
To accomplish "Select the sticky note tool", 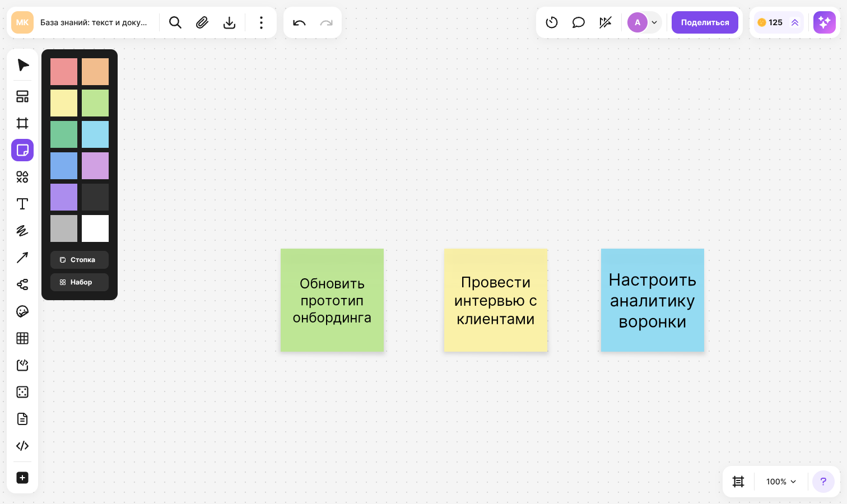I will [22, 150].
